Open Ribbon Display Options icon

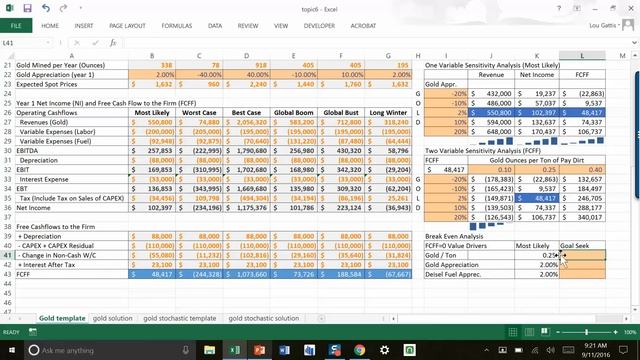point(577,8)
